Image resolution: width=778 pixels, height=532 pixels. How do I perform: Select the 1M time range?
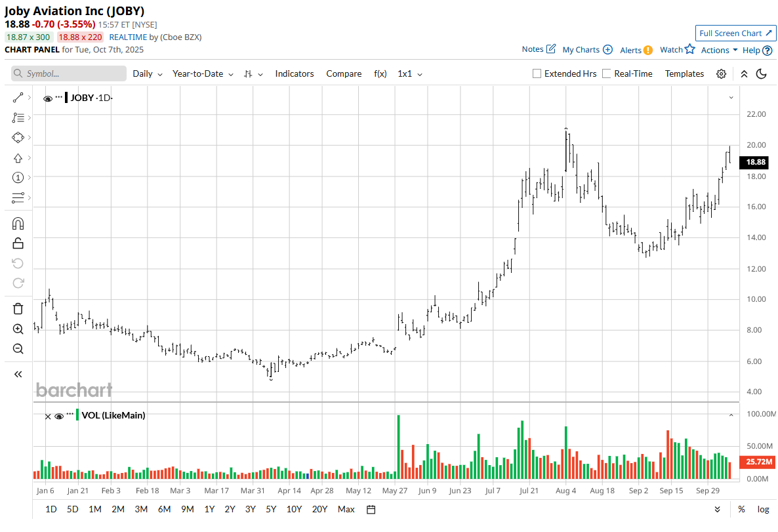click(94, 510)
